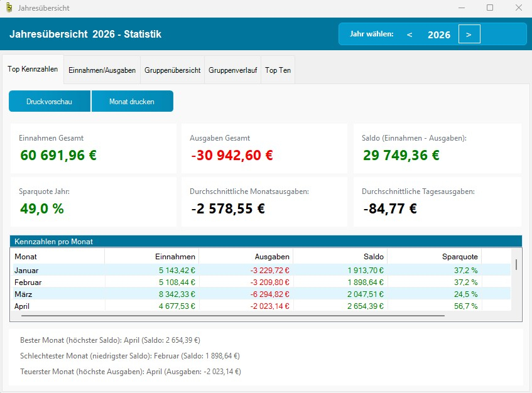Show the Top Ten tab

pos(278,70)
